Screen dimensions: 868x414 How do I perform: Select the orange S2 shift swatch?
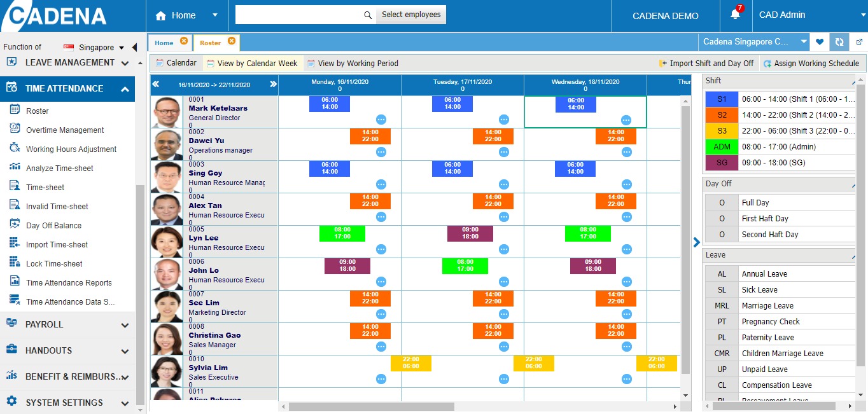722,115
